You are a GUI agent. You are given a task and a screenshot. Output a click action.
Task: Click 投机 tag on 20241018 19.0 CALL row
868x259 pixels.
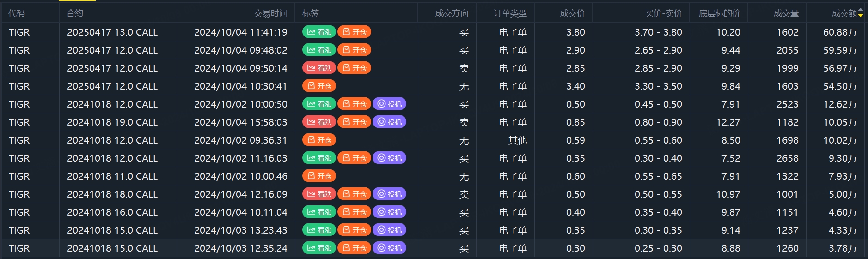coord(389,122)
